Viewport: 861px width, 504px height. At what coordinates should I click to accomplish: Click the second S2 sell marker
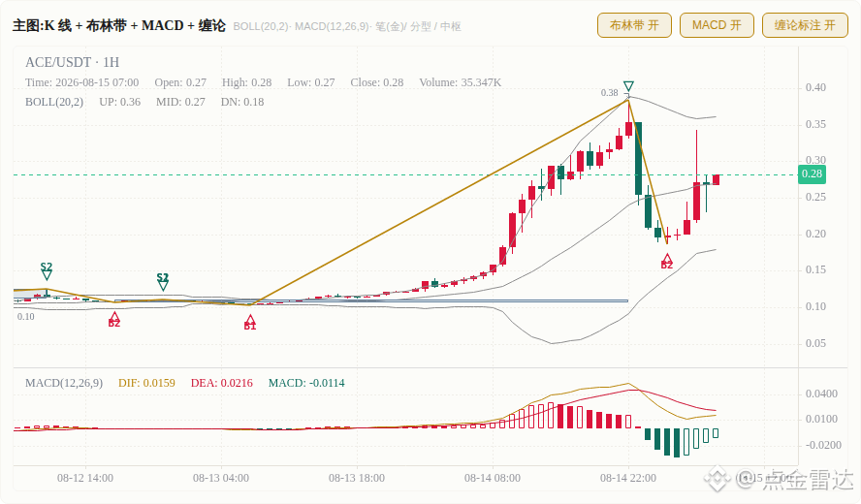[163, 282]
